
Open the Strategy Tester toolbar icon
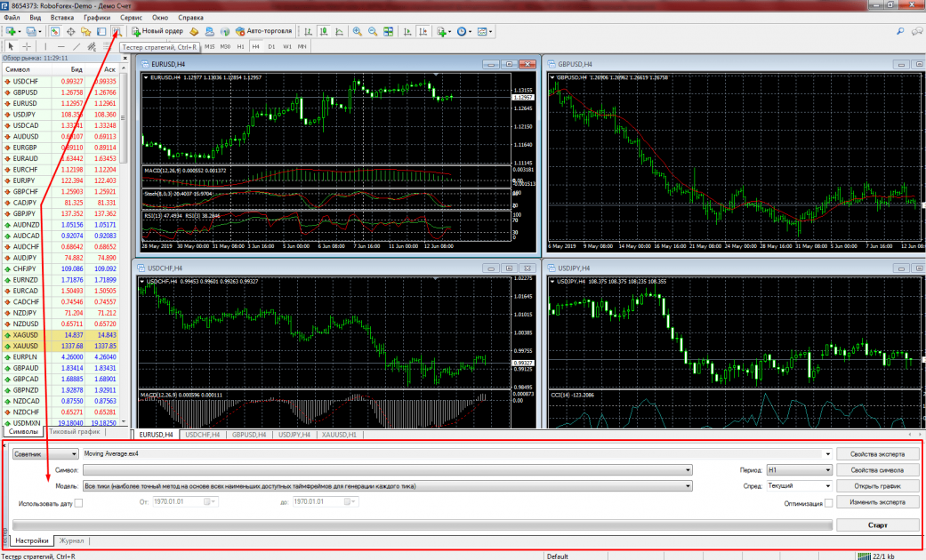point(117,31)
